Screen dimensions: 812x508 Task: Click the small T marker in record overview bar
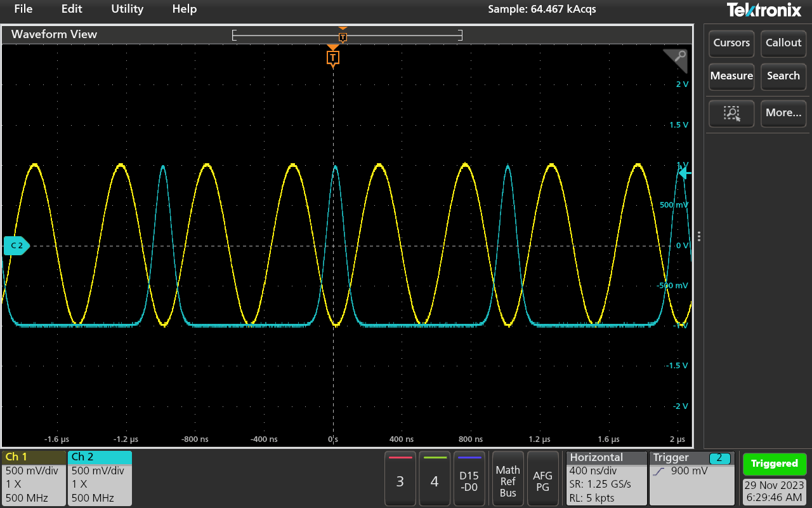343,37
